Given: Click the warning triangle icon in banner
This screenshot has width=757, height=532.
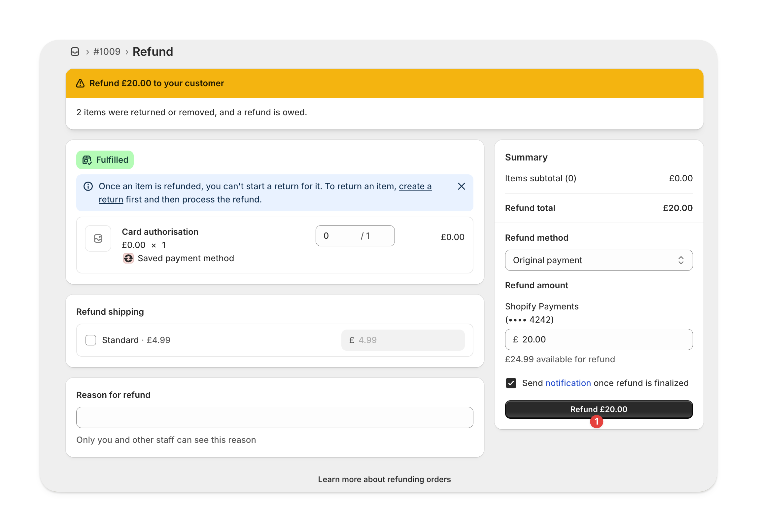Looking at the screenshot, I should pyautogui.click(x=80, y=83).
